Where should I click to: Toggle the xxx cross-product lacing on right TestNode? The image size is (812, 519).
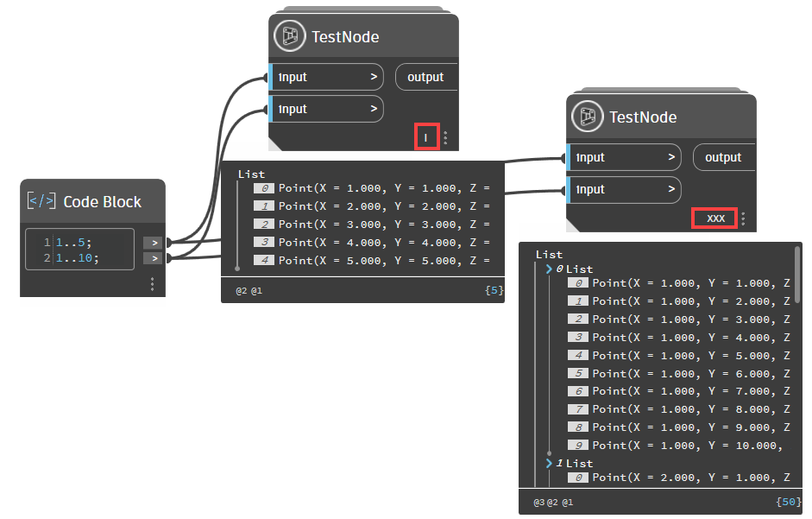(714, 218)
